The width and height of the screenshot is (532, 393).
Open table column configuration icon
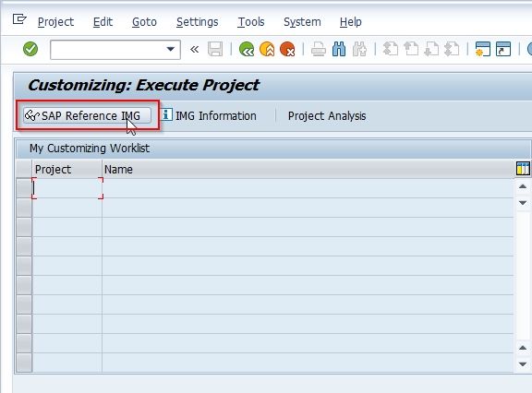tap(523, 168)
